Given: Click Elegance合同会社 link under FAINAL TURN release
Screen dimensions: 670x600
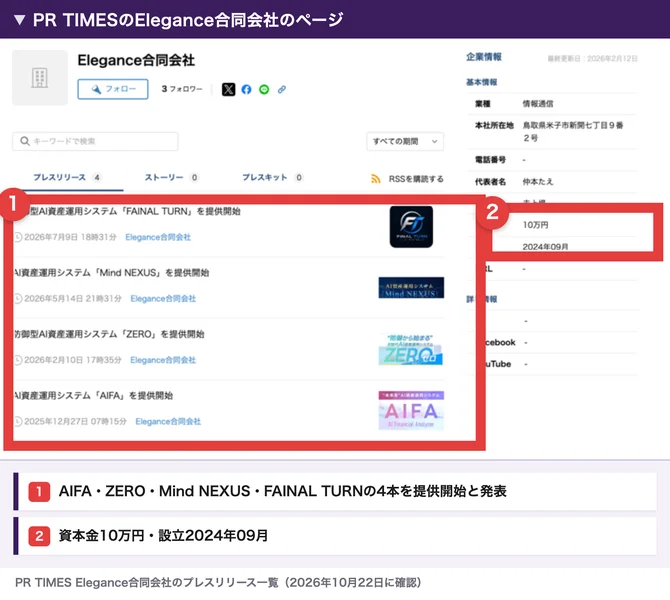Looking at the screenshot, I should (158, 237).
